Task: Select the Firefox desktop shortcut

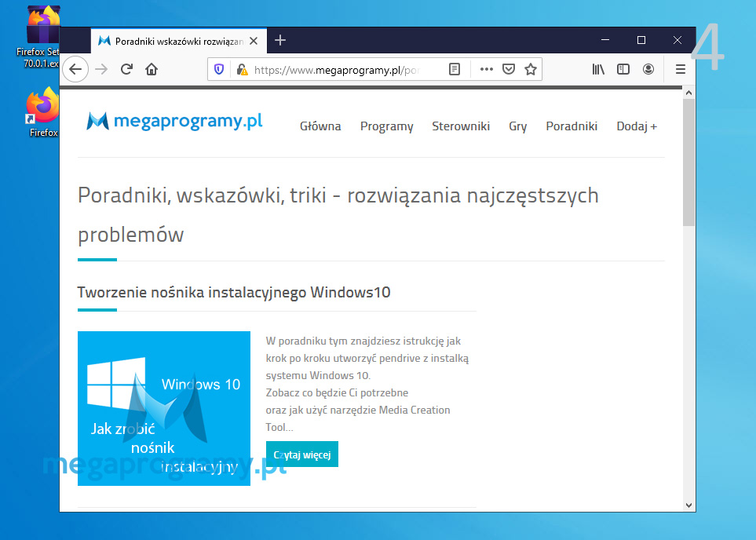Action: [x=43, y=112]
